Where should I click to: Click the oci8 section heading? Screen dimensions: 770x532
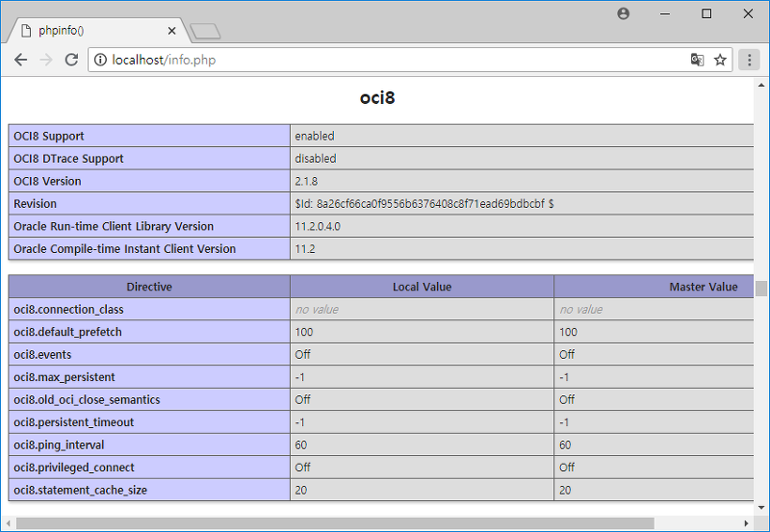[377, 98]
